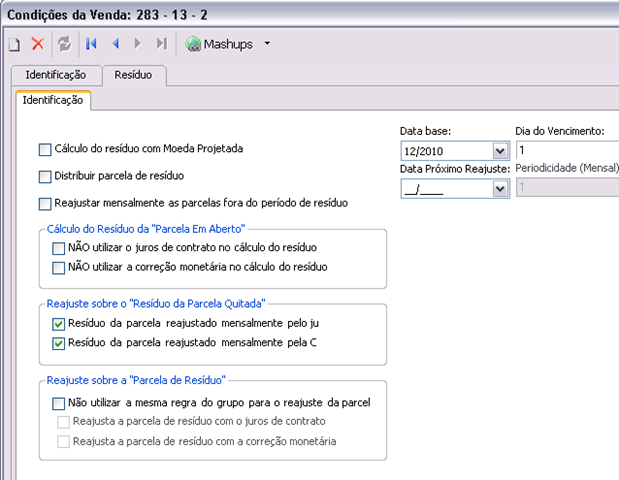Click the Dia do Vencimento field
This screenshot has height=480, width=619.
tap(568, 150)
